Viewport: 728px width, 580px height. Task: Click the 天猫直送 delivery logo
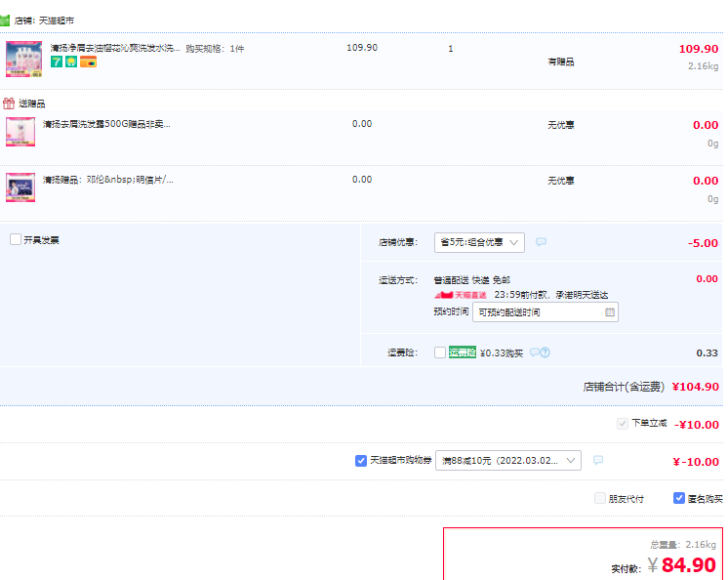coord(460,295)
